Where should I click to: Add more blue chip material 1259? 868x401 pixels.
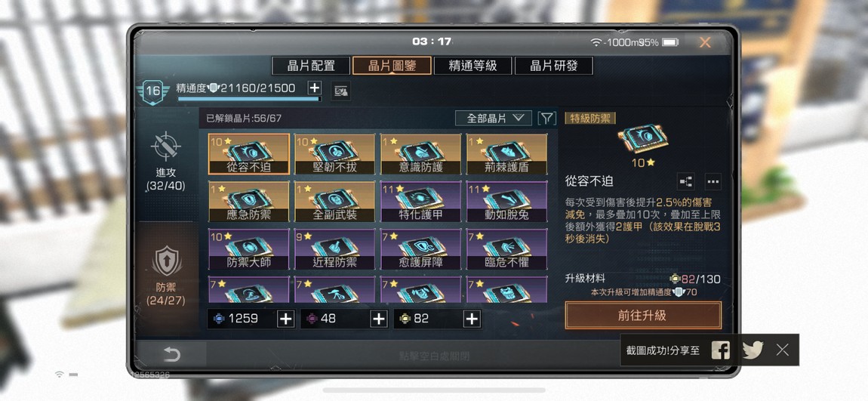[x=285, y=319]
